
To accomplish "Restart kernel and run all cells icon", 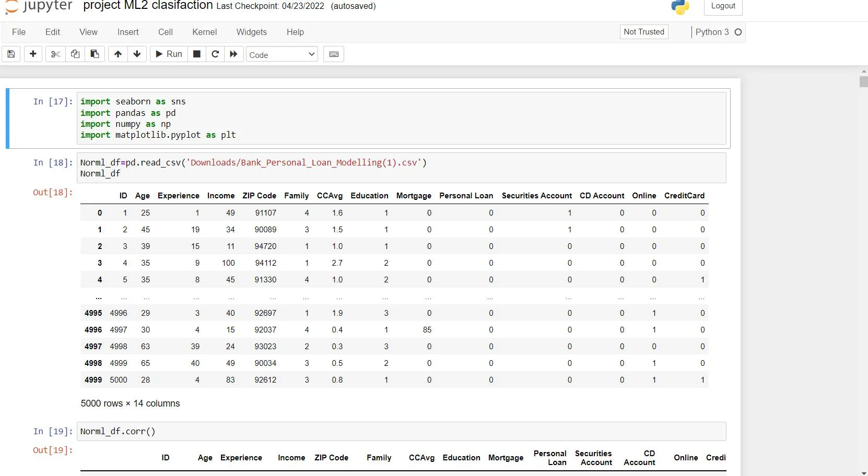I will (x=233, y=54).
